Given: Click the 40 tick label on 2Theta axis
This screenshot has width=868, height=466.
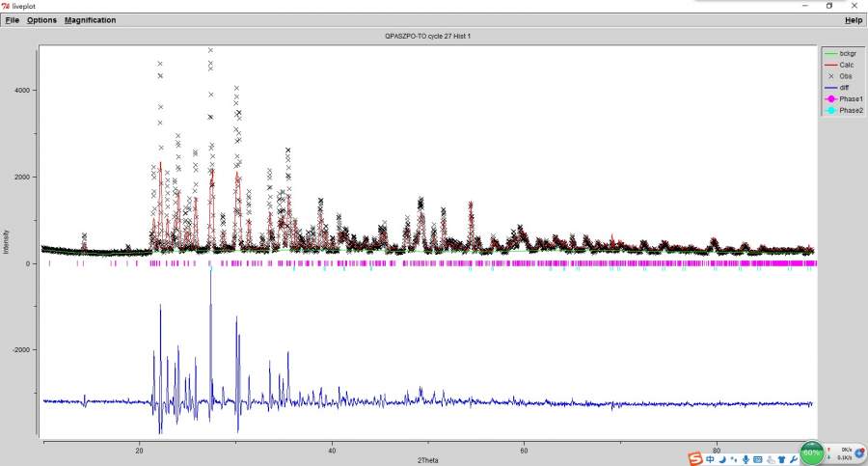Looking at the screenshot, I should click(x=332, y=451).
